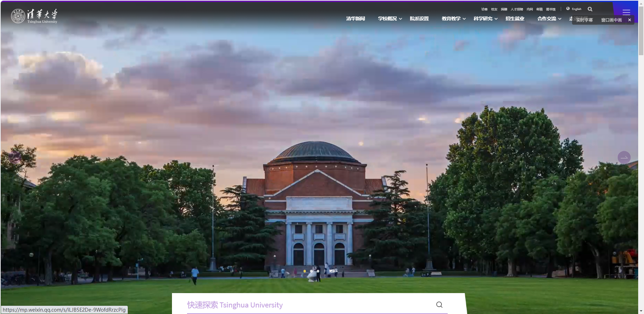This screenshot has width=644, height=314.
Task: Click the Tsinghua University logo
Action: 34,16
